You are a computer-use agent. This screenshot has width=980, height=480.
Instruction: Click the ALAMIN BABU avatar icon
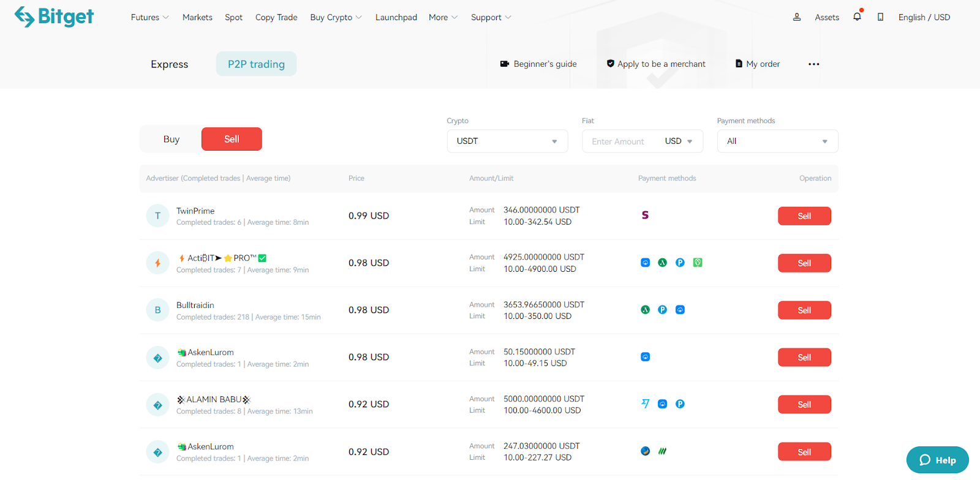tap(157, 405)
